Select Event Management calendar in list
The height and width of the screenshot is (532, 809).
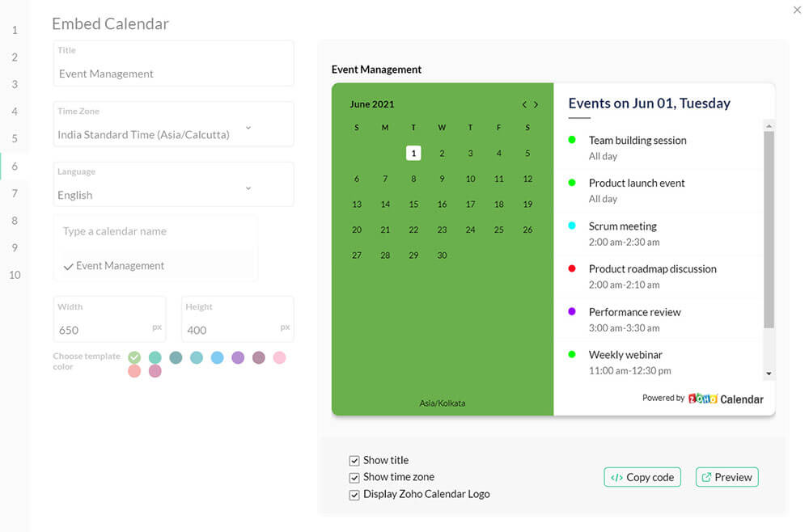[x=119, y=266]
